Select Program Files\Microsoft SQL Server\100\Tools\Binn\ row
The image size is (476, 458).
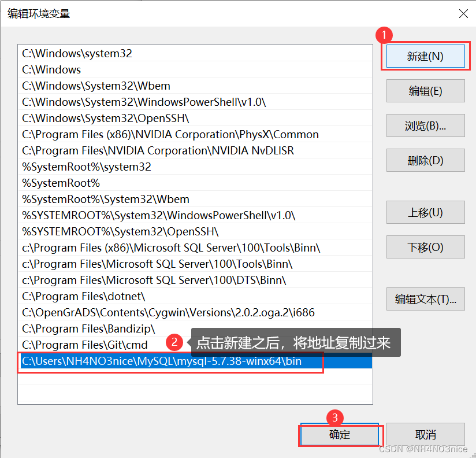click(195, 264)
